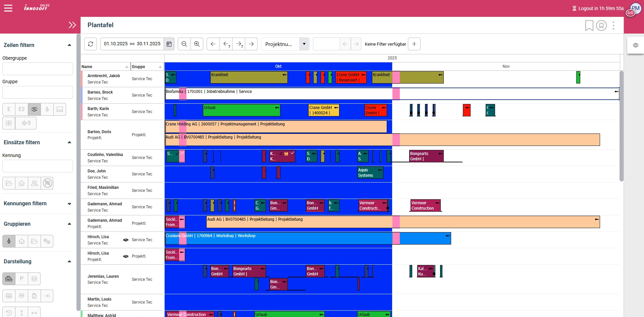Screen dimensions: 644x317
Task: Toggle the eye visibility panel button
Action: pos(635,45)
